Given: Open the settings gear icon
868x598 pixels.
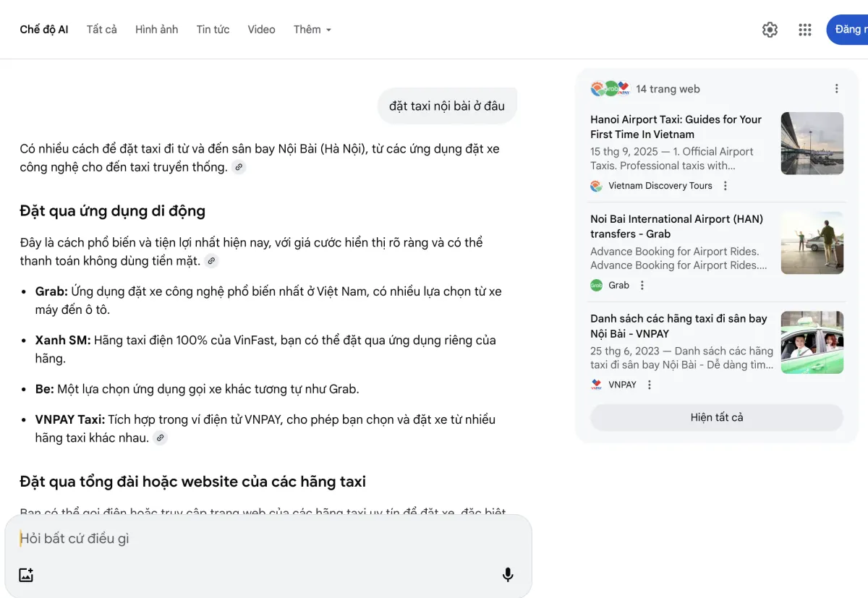Looking at the screenshot, I should (770, 30).
